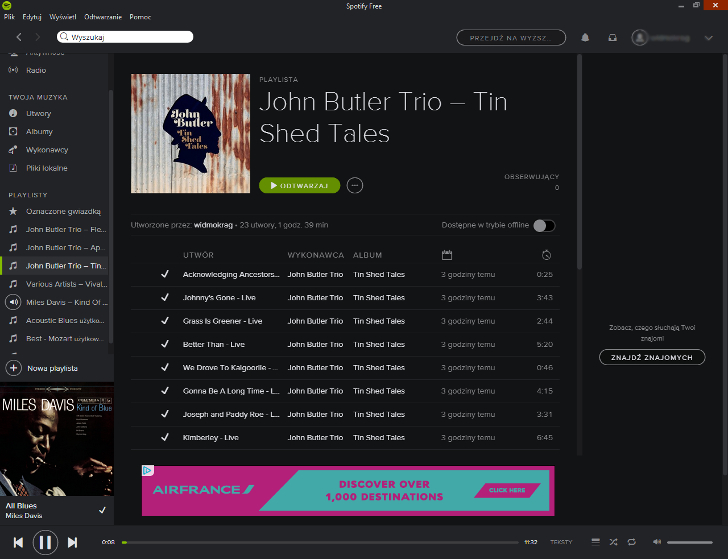
Task: Click the green ODTWARZAJ play button
Action: click(x=299, y=185)
